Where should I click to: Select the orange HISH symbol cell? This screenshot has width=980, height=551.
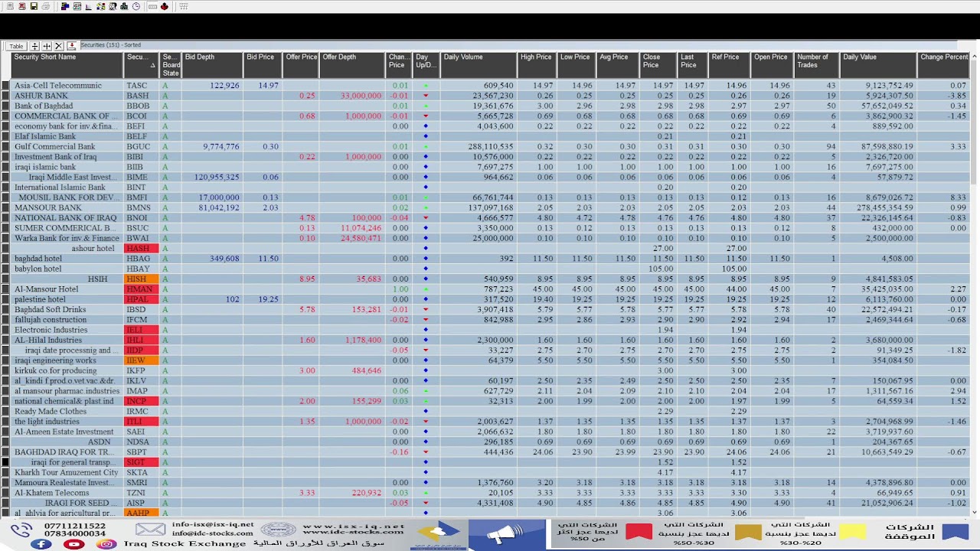(x=142, y=279)
